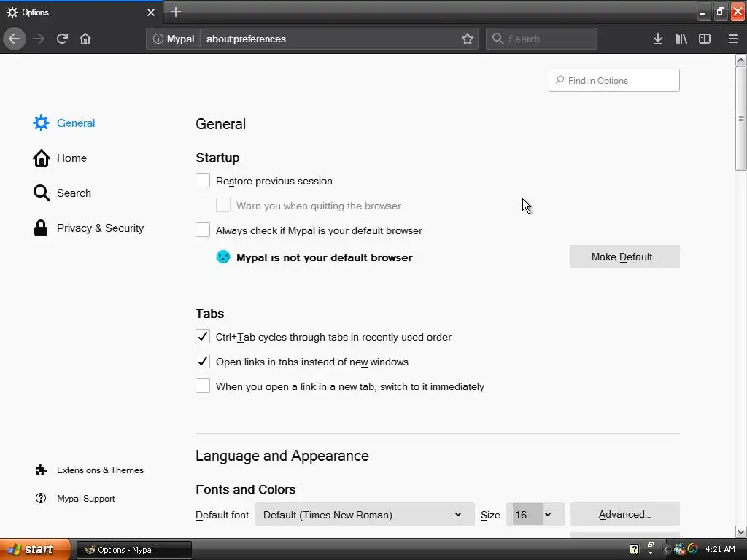The width and height of the screenshot is (747, 560).
Task: Click the vertical scrollbar thumb
Action: (741, 118)
